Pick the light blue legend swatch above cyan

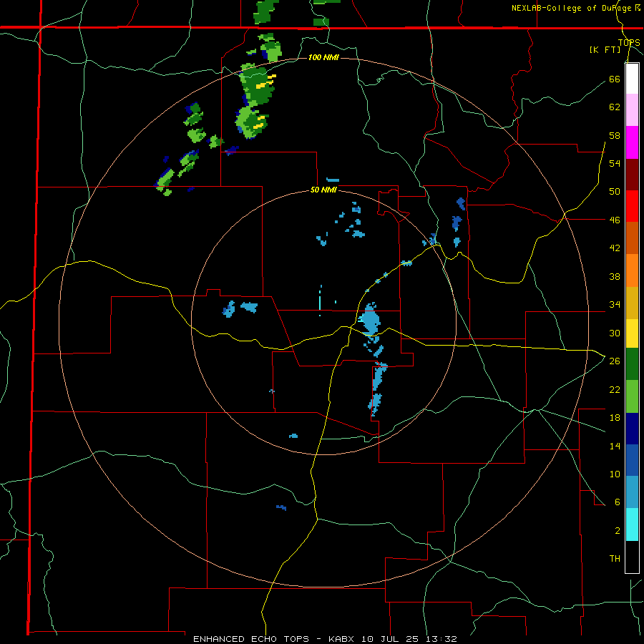[632, 492]
